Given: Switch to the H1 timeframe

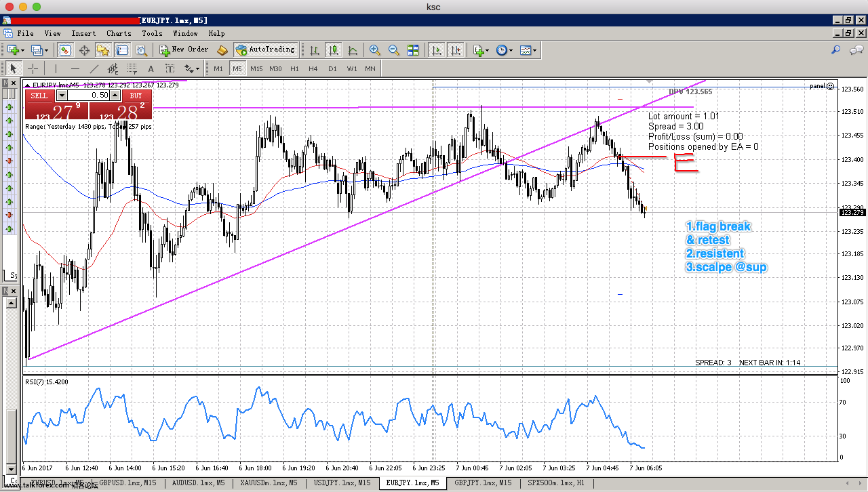Looking at the screenshot, I should (294, 68).
